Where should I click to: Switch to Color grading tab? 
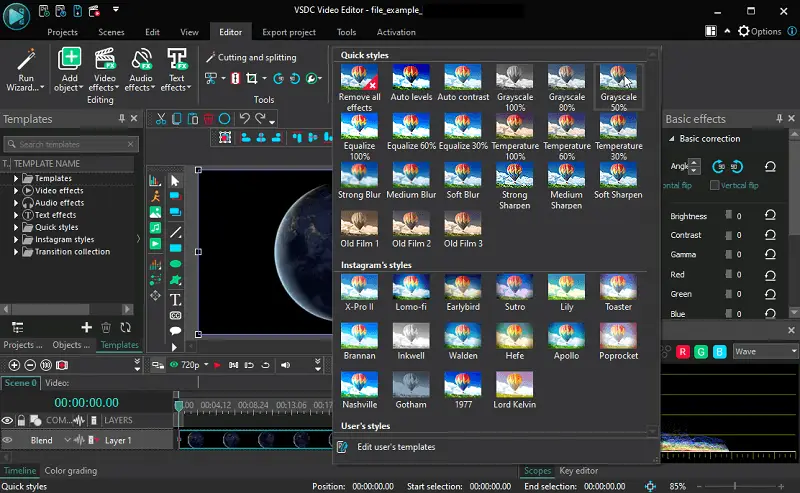(70, 471)
